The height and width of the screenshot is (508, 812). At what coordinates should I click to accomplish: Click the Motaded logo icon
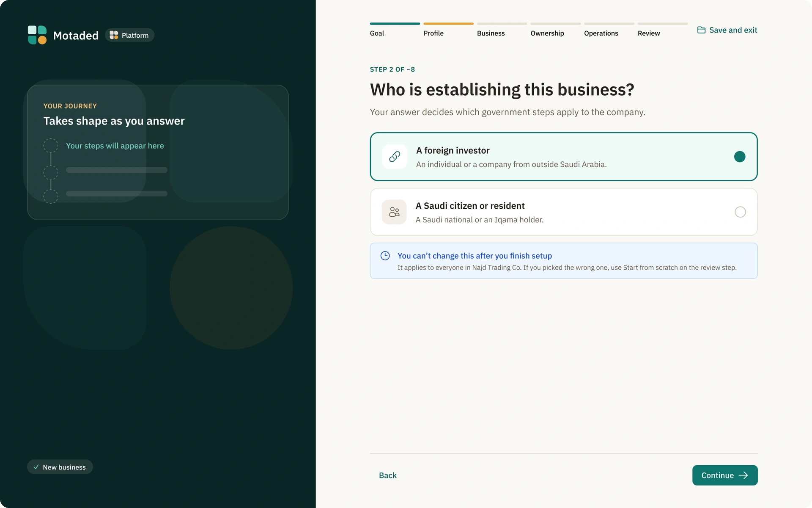[37, 35]
